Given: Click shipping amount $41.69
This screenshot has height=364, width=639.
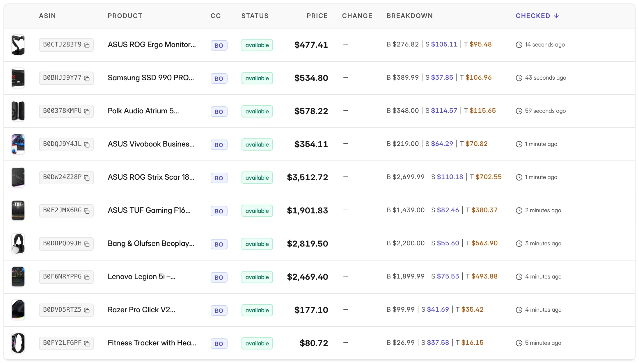Looking at the screenshot, I should pyautogui.click(x=438, y=309).
